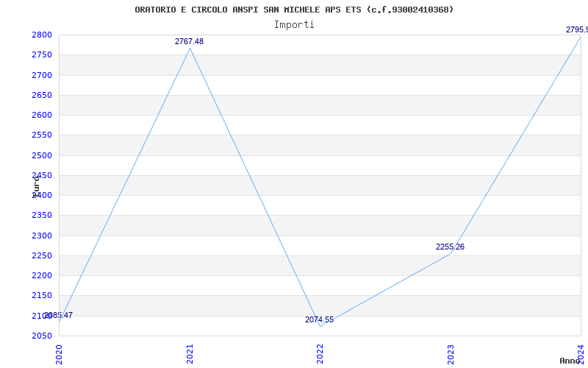588x368 pixels.
Task: Click the 2600 y-axis tick label
Action: (42, 116)
